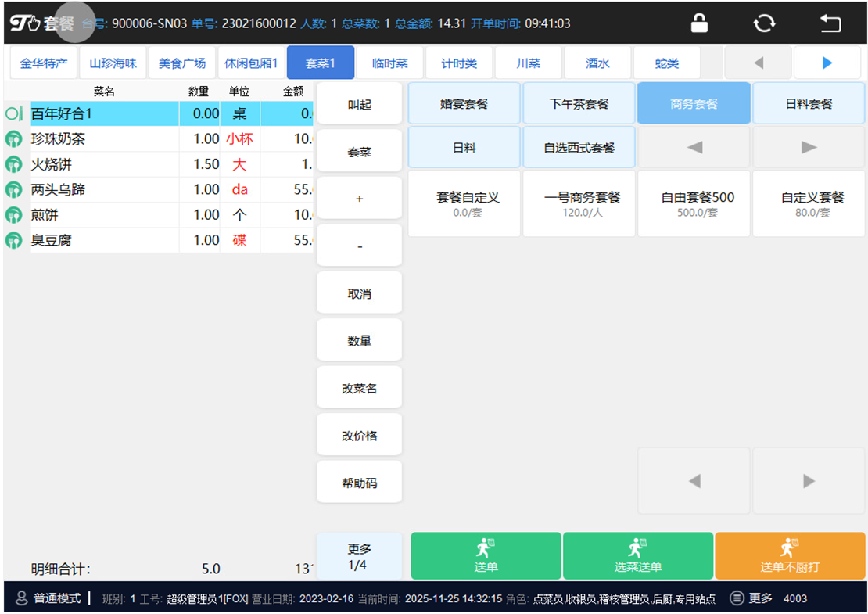Increase quantity with the + button
This screenshot has height=614, width=868.
[x=359, y=199]
